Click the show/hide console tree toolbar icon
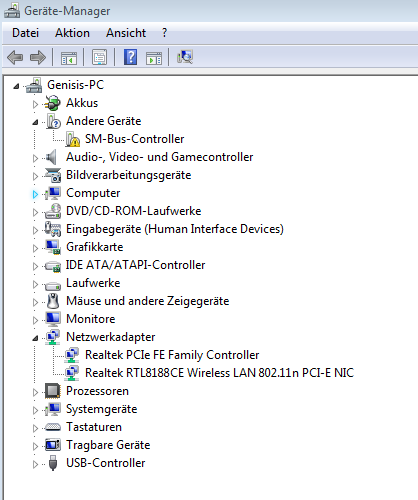 point(69,58)
